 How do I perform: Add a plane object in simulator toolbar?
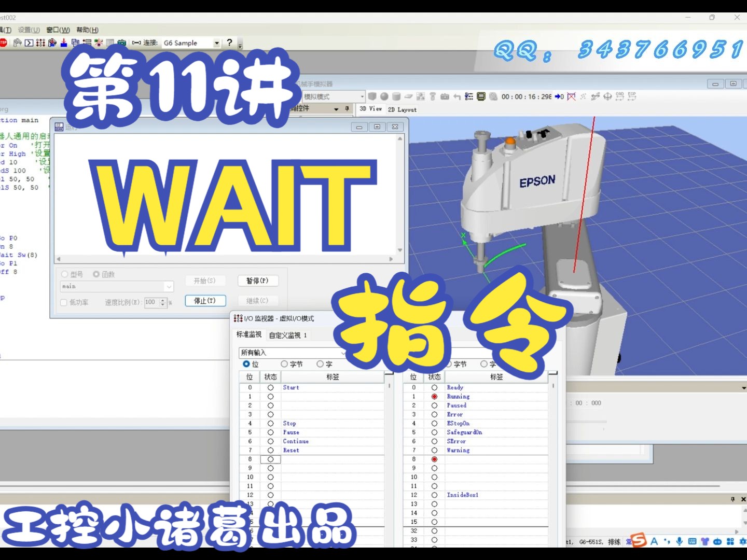[x=408, y=96]
